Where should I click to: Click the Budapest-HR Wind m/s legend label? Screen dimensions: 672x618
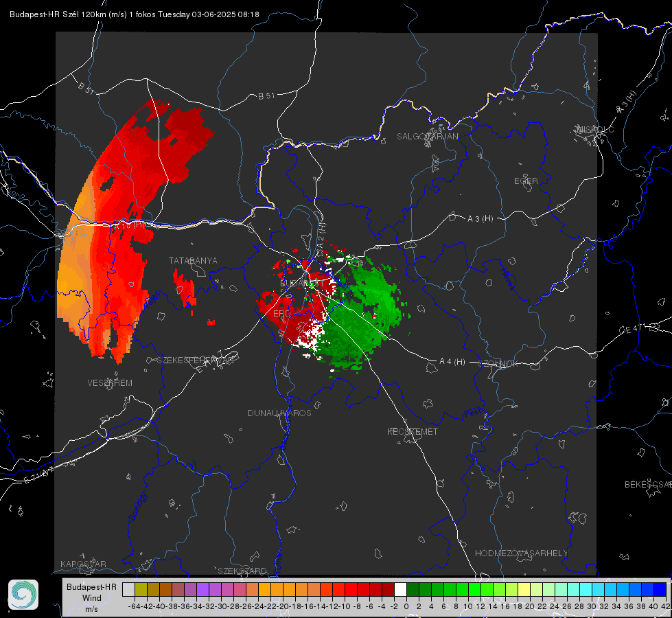(x=92, y=597)
